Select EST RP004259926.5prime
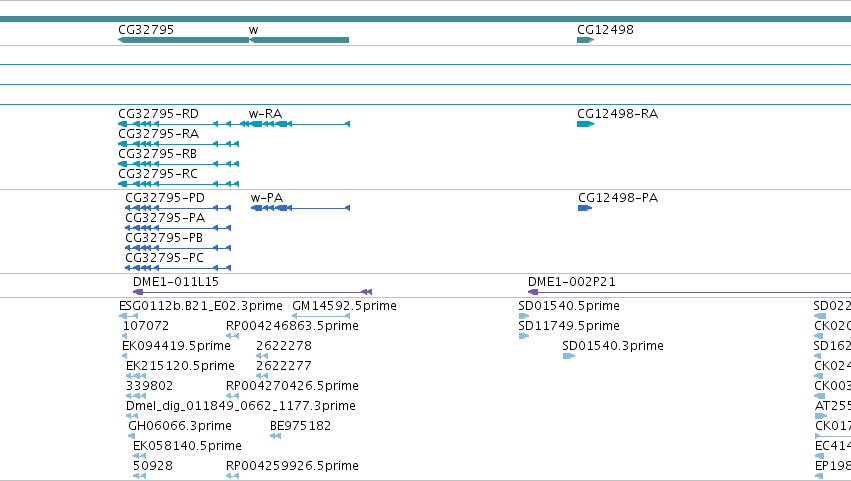This screenshot has height=481, width=851. [293, 467]
